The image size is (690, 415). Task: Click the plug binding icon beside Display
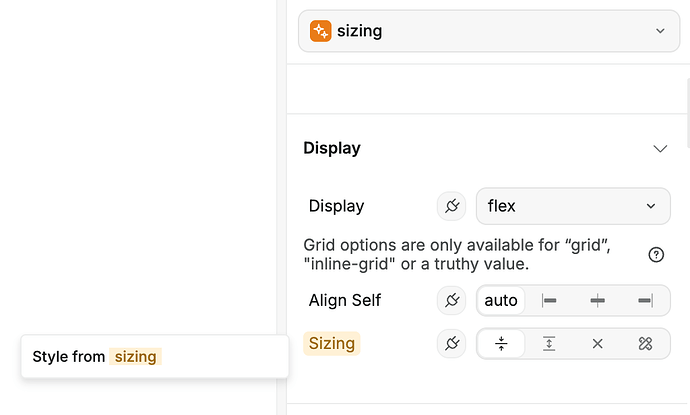point(451,206)
